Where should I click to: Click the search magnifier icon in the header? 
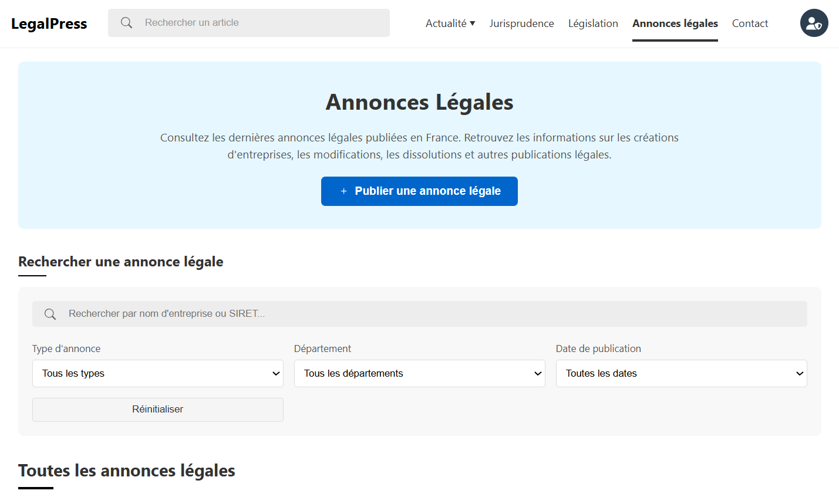[x=126, y=22]
